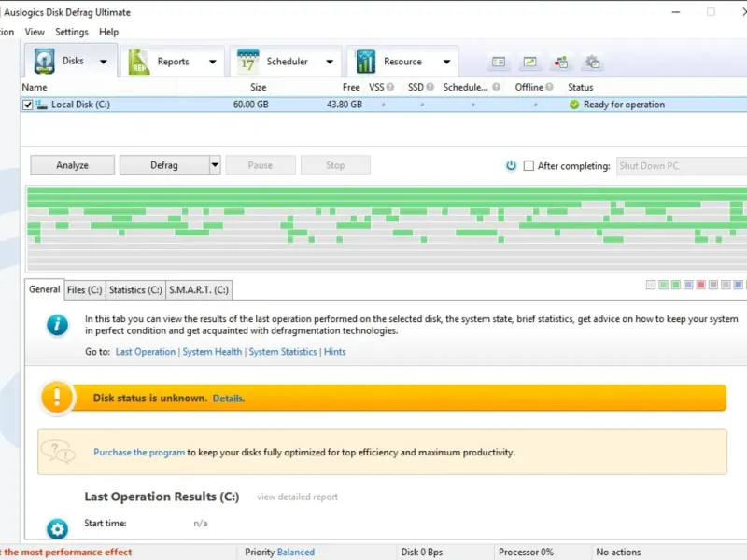Viewport: 747px width, 560px height.
Task: Click the help icon next to VSS
Action: click(x=390, y=87)
